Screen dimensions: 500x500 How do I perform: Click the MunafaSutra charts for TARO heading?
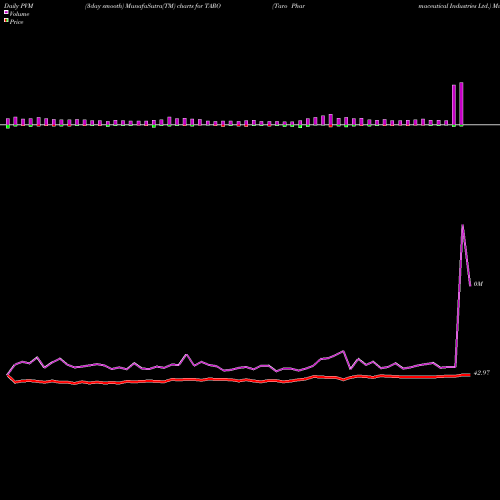(x=153, y=6)
